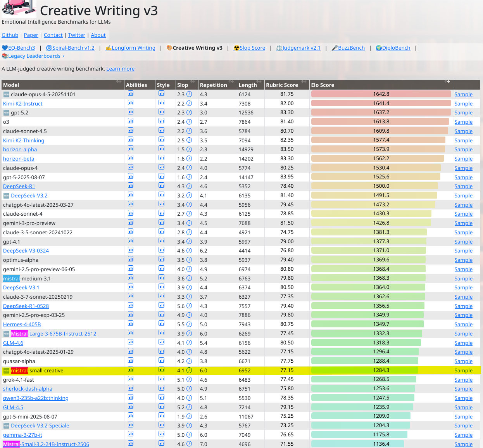Click rubric score 83.95 cell
Image resolution: width=483 pixels, height=448 pixels.
287,177
